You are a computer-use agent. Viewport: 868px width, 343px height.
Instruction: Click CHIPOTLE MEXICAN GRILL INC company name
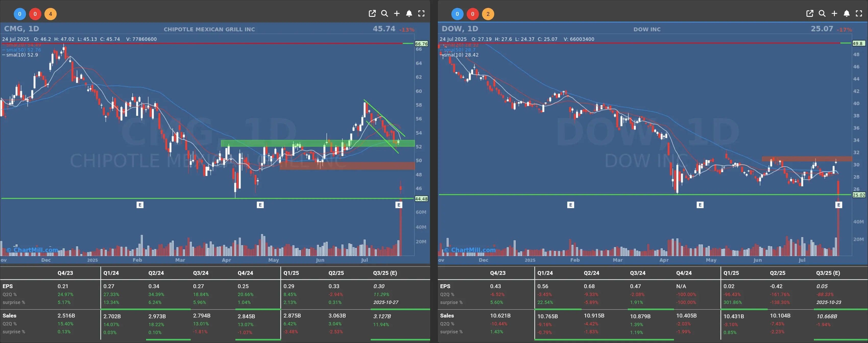pos(209,29)
